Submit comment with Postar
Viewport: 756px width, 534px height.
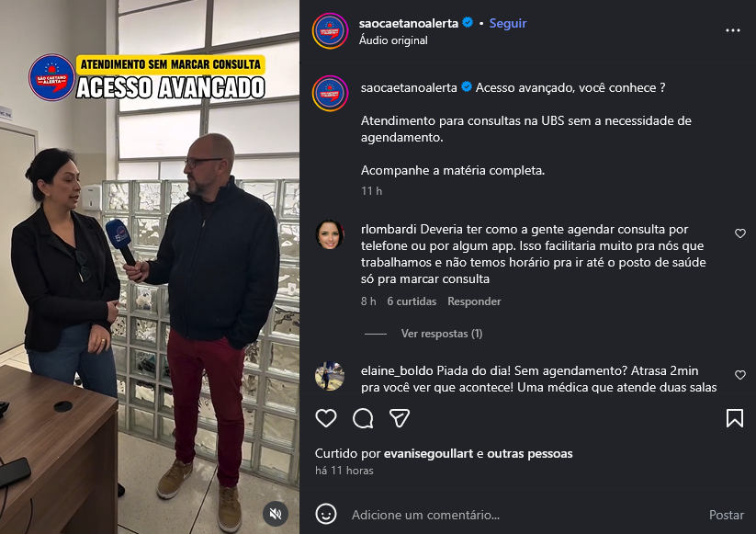(726, 515)
